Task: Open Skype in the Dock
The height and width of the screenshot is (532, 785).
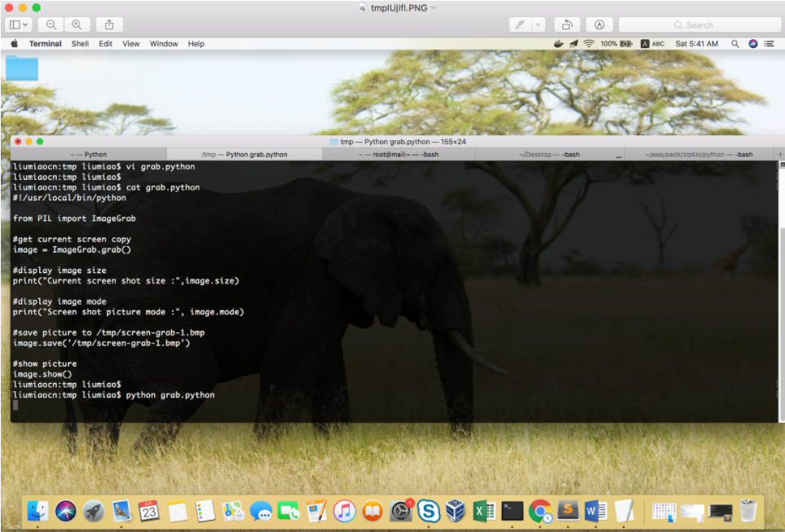Action: [x=429, y=511]
